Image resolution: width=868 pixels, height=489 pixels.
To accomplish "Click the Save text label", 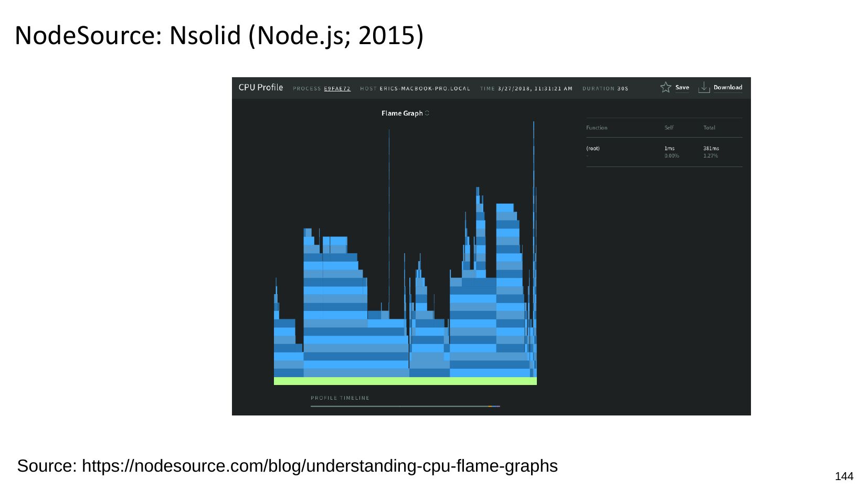I will [682, 88].
